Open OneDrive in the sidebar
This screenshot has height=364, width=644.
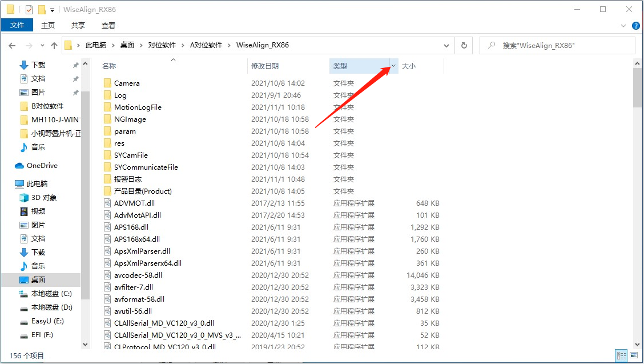42,166
